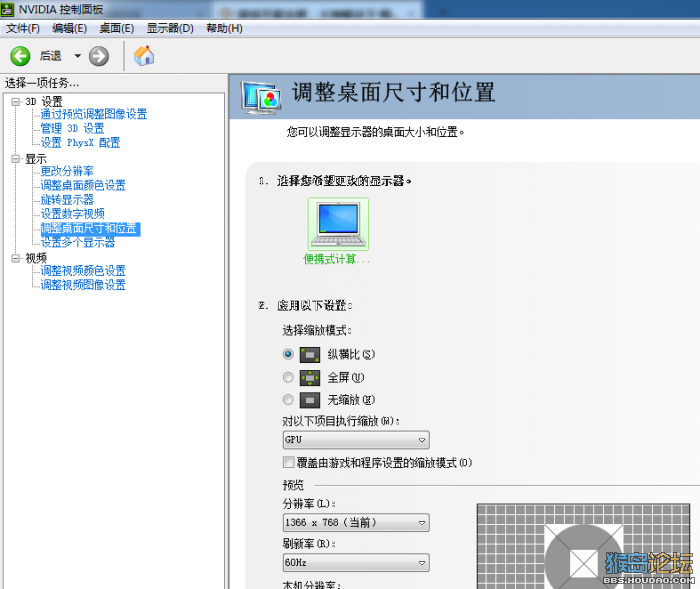Collapse the 显示 tree node
The width and height of the screenshot is (700, 589).
[16, 159]
